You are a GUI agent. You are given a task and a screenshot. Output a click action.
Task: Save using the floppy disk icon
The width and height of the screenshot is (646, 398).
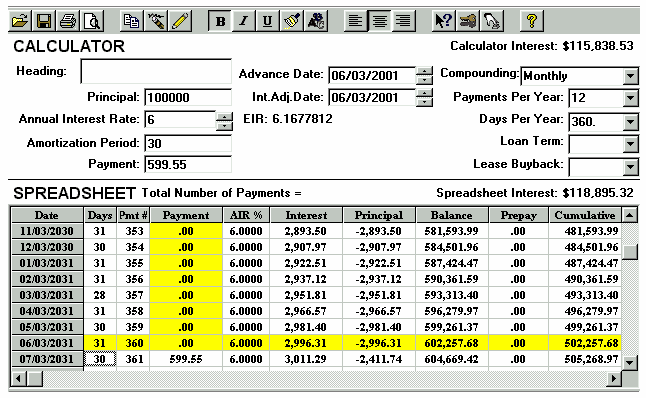(x=44, y=21)
